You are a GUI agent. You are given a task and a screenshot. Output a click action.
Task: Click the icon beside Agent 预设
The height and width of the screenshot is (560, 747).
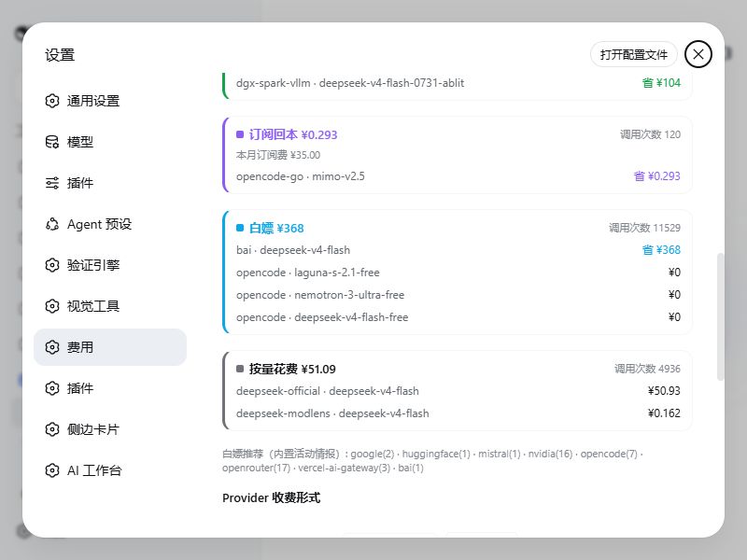(52, 224)
